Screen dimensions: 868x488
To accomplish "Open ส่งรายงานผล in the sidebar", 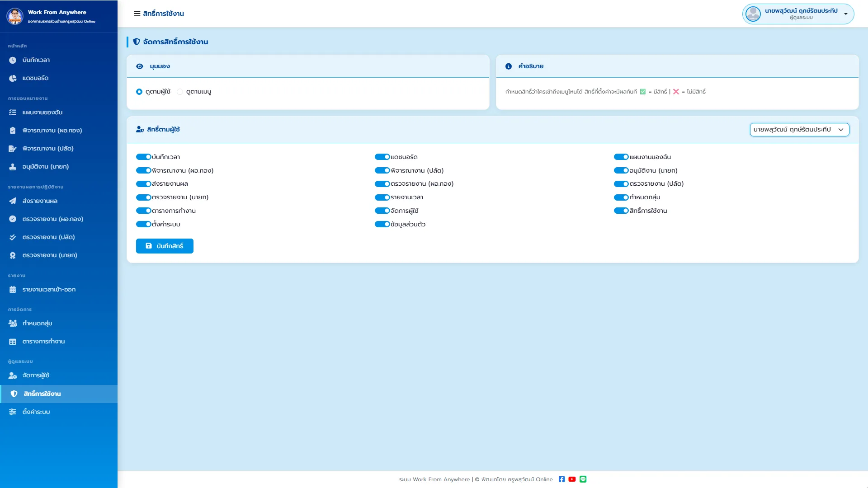I will click(x=59, y=201).
